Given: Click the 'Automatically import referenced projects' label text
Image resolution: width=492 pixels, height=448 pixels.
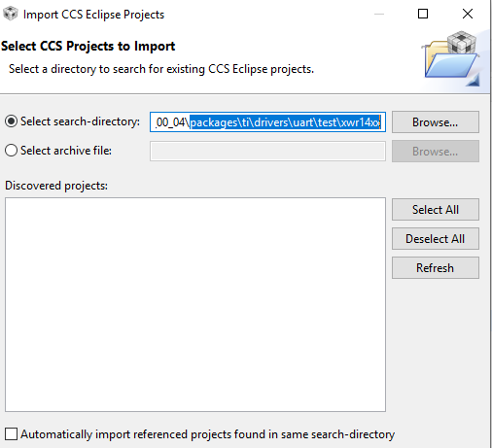Looking at the screenshot, I should 208,434.
